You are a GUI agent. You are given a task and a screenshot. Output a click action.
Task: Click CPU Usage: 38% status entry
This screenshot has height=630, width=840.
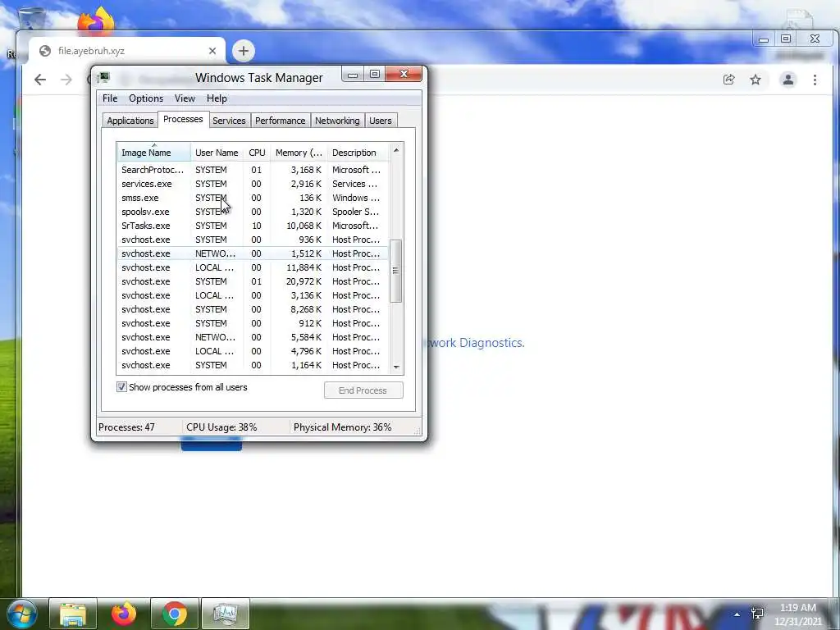(x=221, y=427)
